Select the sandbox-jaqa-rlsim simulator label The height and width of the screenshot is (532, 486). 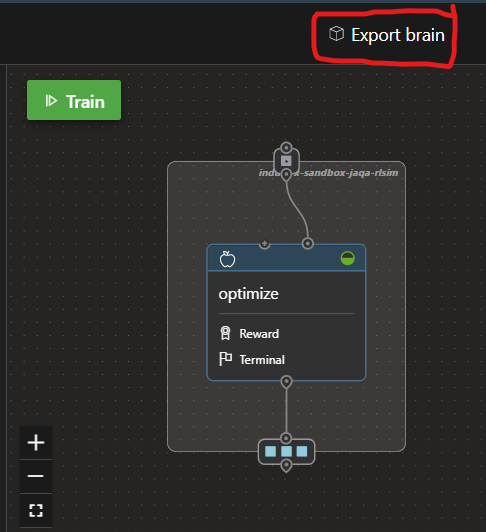(x=329, y=173)
